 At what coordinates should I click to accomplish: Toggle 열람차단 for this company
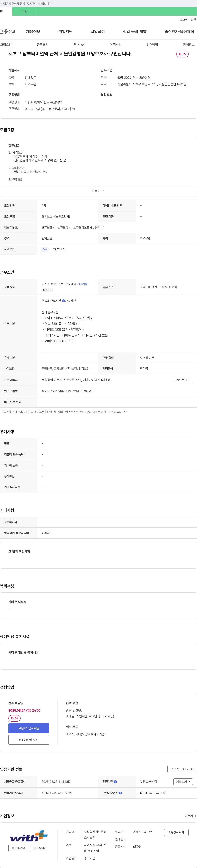click(x=40, y=848)
